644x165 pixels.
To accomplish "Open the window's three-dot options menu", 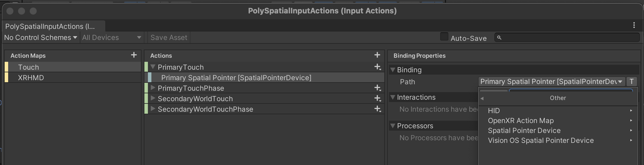I will point(634,25).
